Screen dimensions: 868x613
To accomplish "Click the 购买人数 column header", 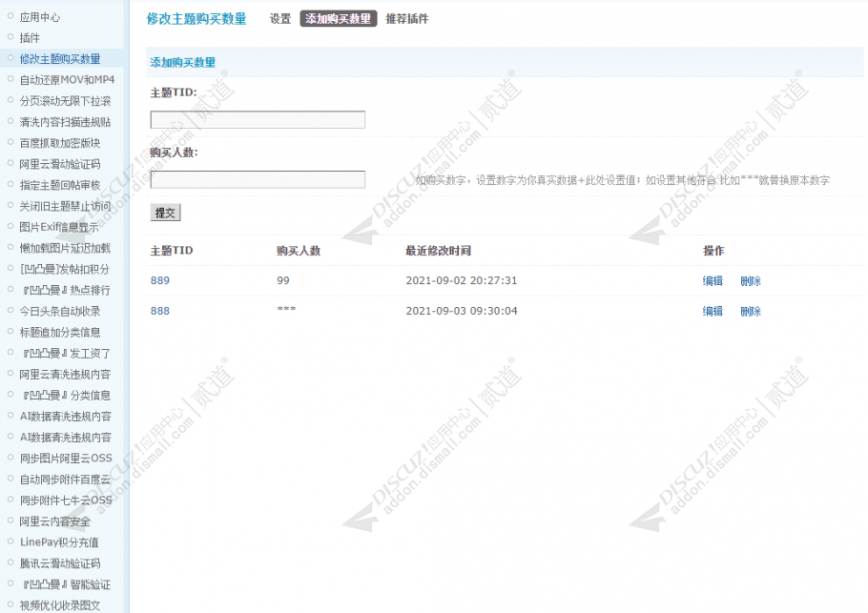I will point(299,251).
